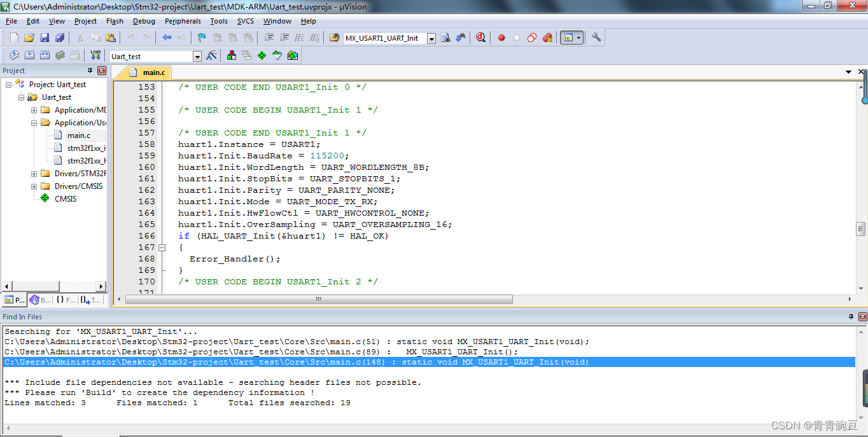
Task: Select main.c(89) search result line
Action: click(x=261, y=352)
